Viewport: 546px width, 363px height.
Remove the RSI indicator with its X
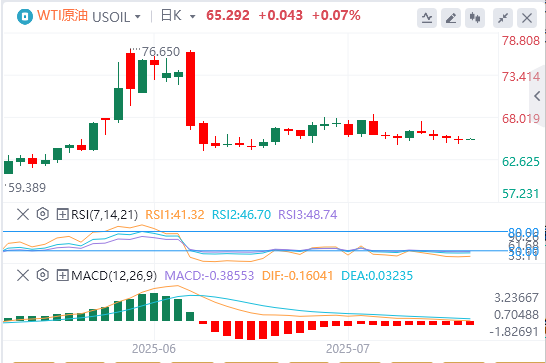click(x=23, y=214)
